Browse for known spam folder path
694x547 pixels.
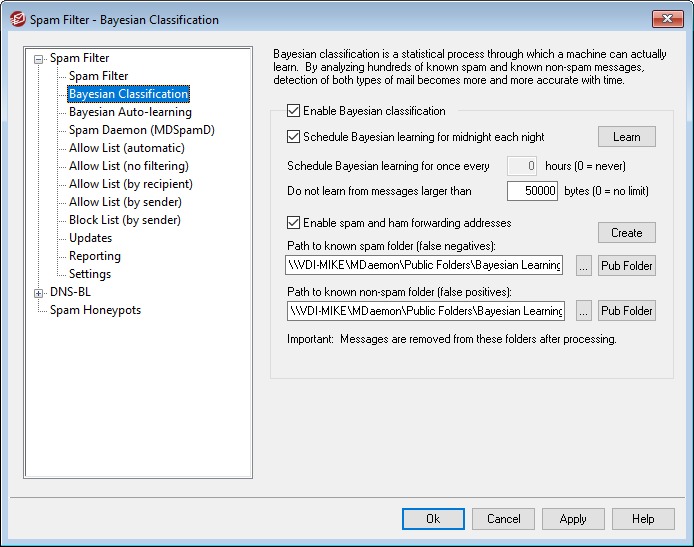[584, 266]
